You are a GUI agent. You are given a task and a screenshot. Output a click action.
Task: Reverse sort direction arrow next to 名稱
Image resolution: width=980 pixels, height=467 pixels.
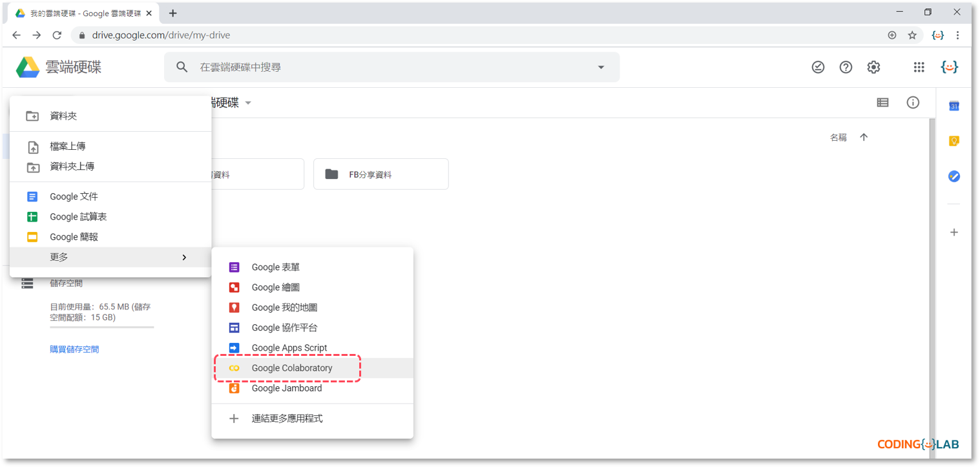pos(864,138)
